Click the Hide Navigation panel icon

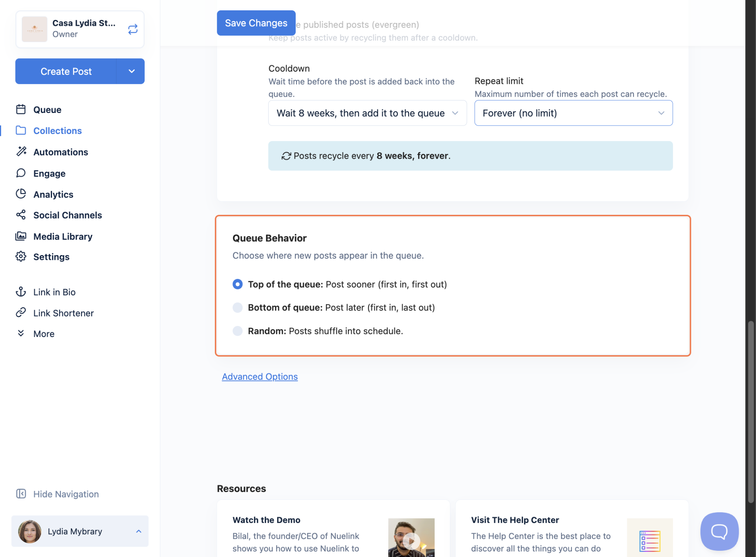point(21,494)
